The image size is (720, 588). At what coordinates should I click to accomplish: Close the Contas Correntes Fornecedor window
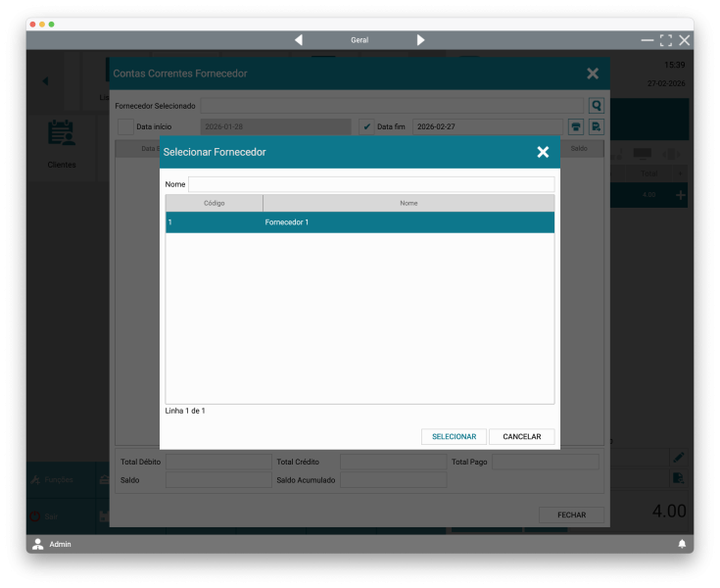point(593,73)
